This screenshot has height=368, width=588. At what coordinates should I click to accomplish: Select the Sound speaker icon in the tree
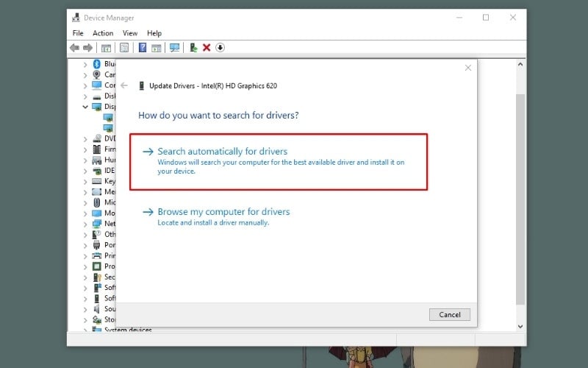(97, 308)
